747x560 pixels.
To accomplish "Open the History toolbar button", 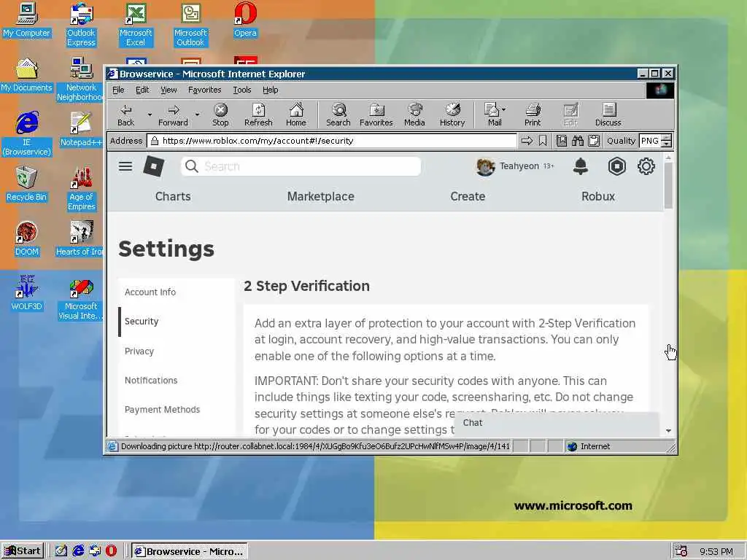I will [452, 114].
